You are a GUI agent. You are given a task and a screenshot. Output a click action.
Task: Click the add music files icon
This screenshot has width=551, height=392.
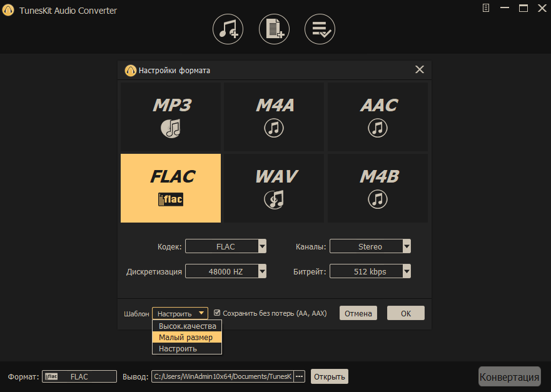(x=228, y=29)
